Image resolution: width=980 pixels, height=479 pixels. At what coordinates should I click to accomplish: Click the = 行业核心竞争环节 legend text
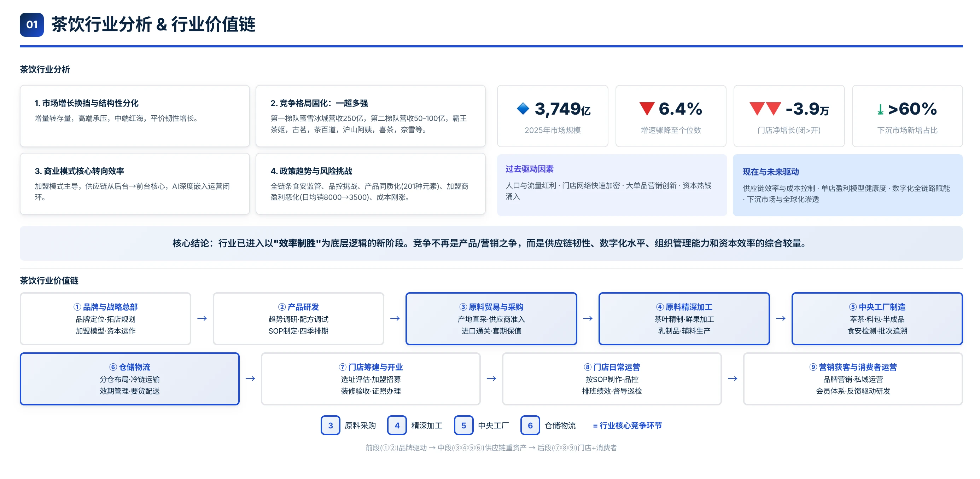coord(627,425)
